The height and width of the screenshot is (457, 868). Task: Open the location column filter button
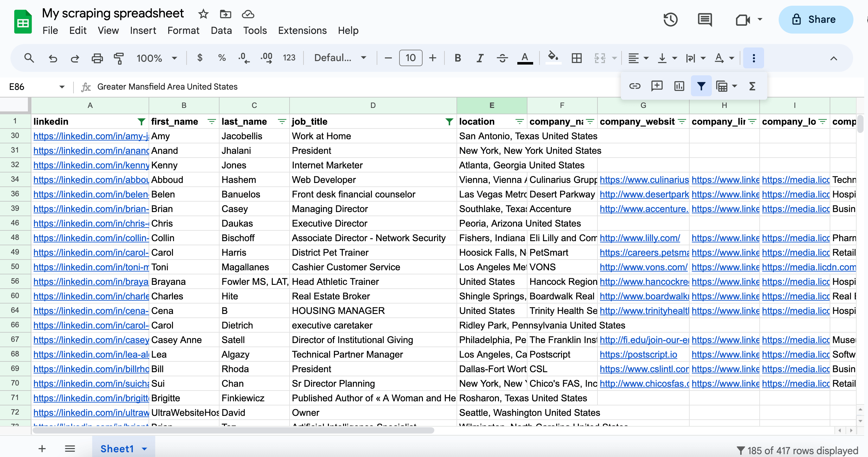(520, 122)
